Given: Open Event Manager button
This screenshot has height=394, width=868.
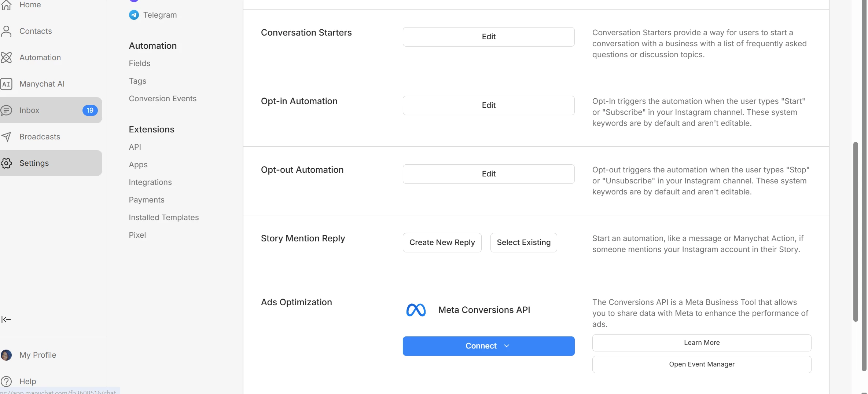Looking at the screenshot, I should pos(702,364).
